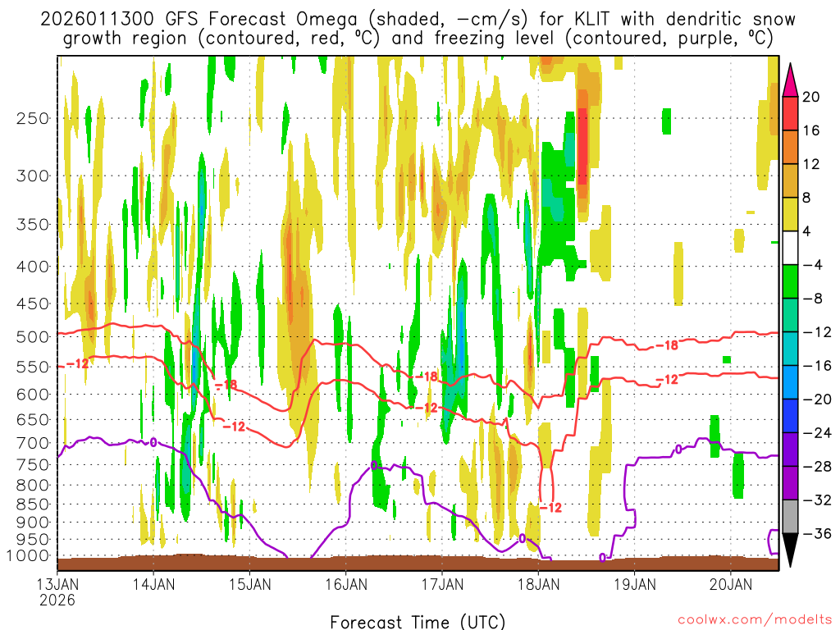Click the brown surface terrain band
Screen dimensions: 840x630
[x=418, y=563]
